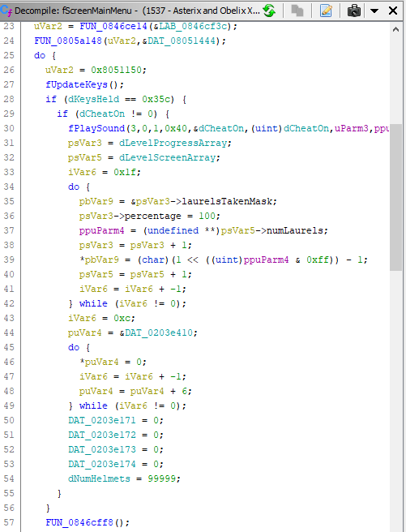The image size is (406, 532).
Task: Click FUN_0846ce14 function call on line 23
Action: pyautogui.click(x=113, y=26)
